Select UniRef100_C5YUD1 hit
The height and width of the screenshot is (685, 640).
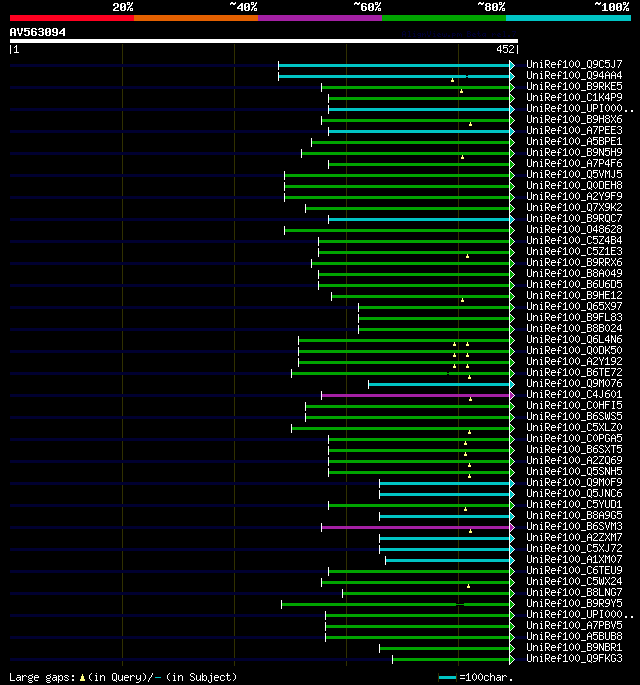[574, 504]
